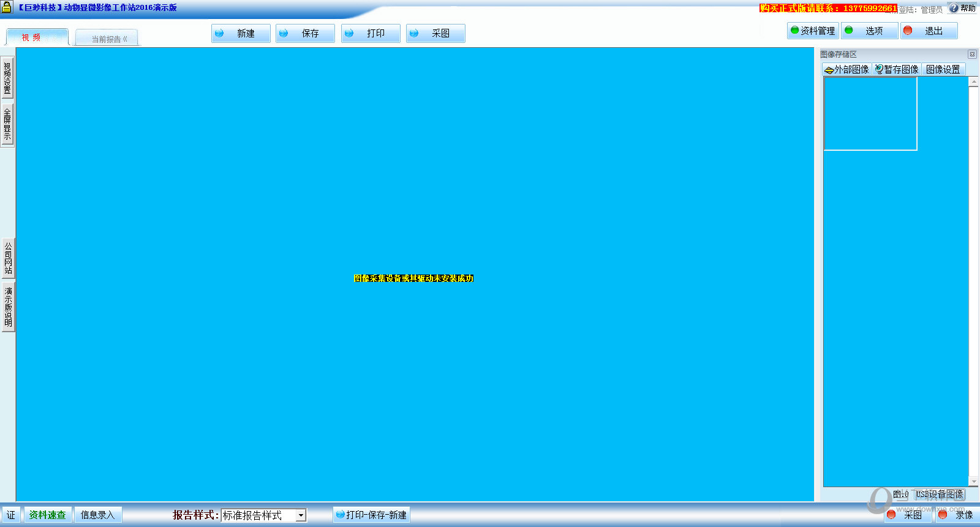Open 信息录入 in bottom bar

[x=98, y=515]
